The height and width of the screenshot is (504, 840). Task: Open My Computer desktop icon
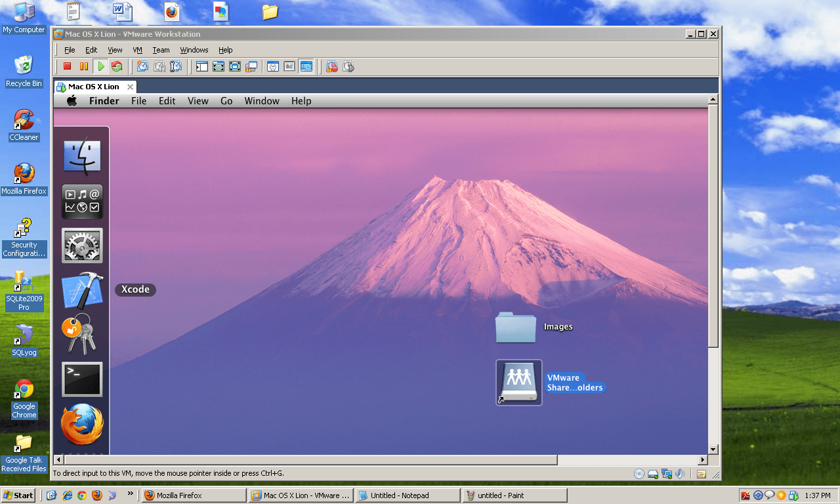(x=24, y=18)
